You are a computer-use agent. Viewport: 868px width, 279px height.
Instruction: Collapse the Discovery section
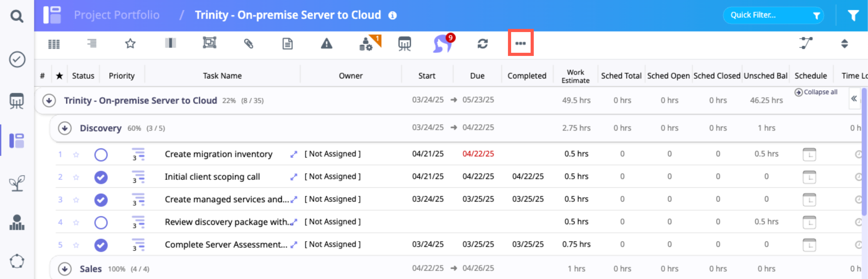pos(65,128)
